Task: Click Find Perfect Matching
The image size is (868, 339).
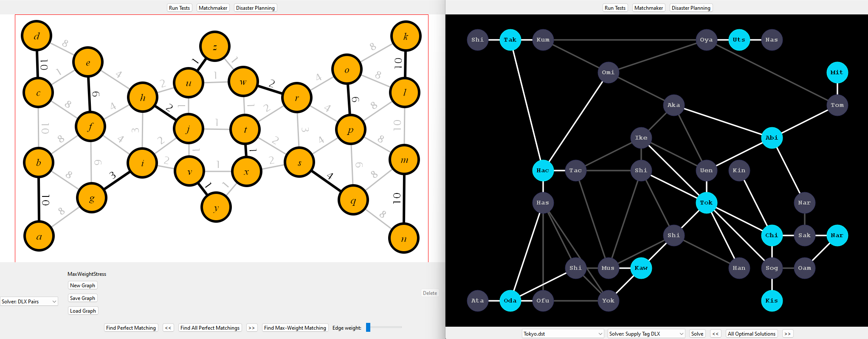Action: [131, 328]
